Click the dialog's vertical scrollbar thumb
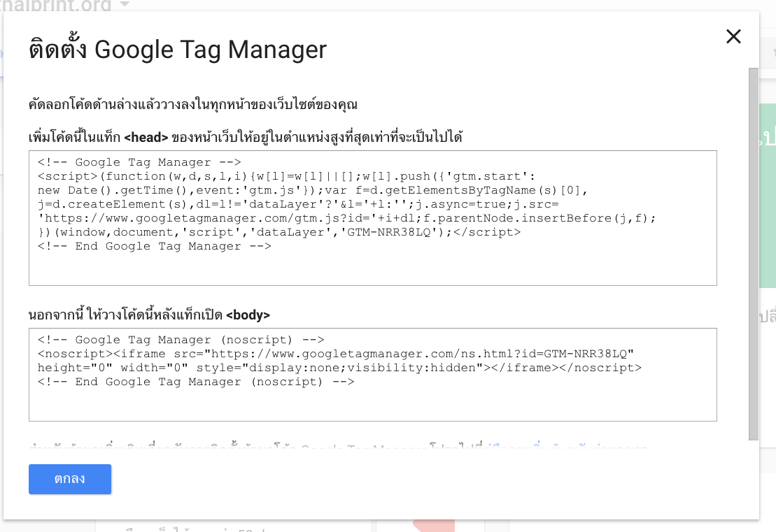 click(x=753, y=252)
